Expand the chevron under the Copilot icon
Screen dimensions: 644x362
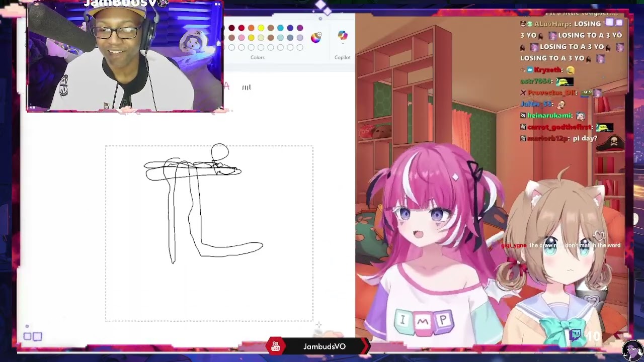point(343,44)
